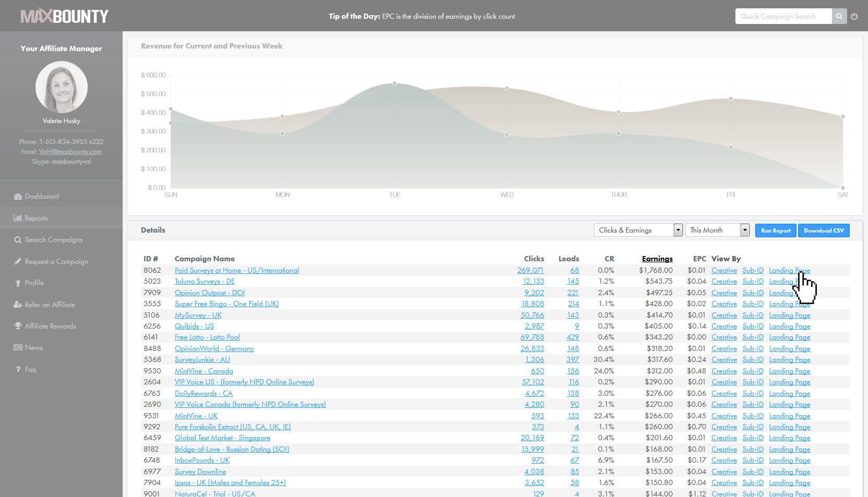Click 57,102 clicks for VIP Voice US
Screen dimensions: 868x497
[533, 382]
